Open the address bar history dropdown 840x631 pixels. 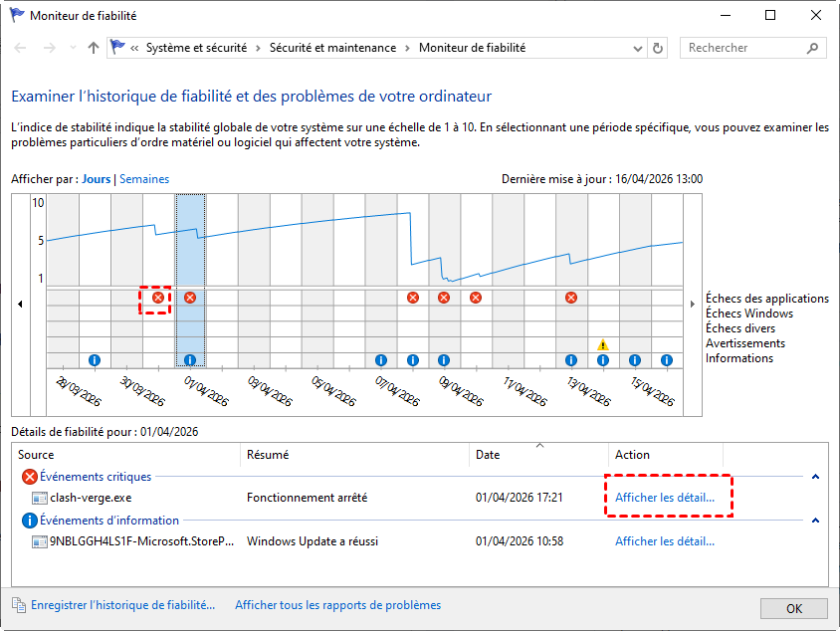tap(638, 48)
